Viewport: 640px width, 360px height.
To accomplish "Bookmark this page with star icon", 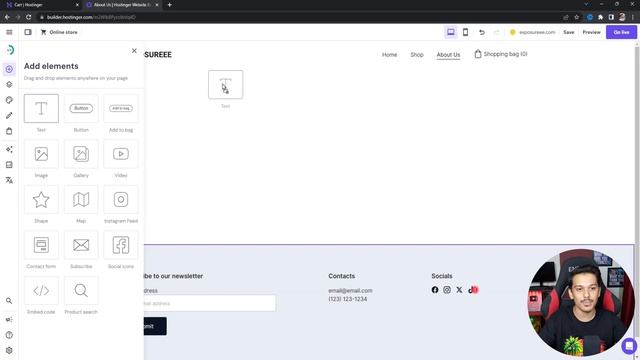I will 576,17.
